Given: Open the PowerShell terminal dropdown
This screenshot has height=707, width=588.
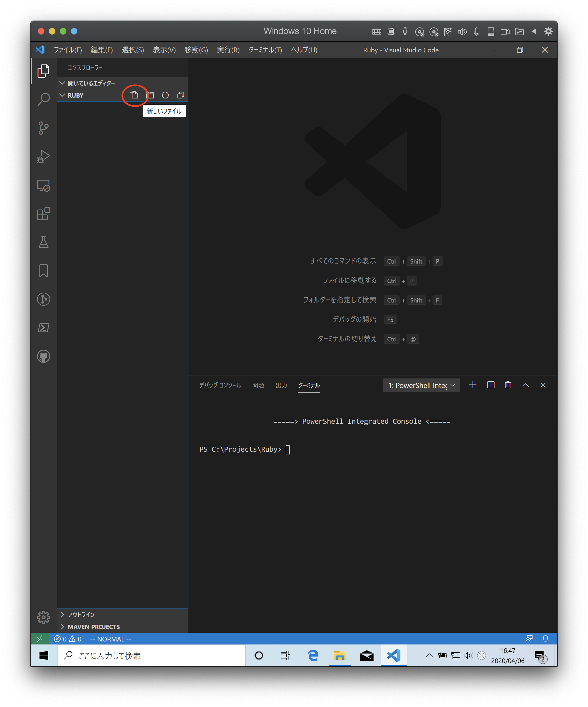Looking at the screenshot, I should 421,385.
